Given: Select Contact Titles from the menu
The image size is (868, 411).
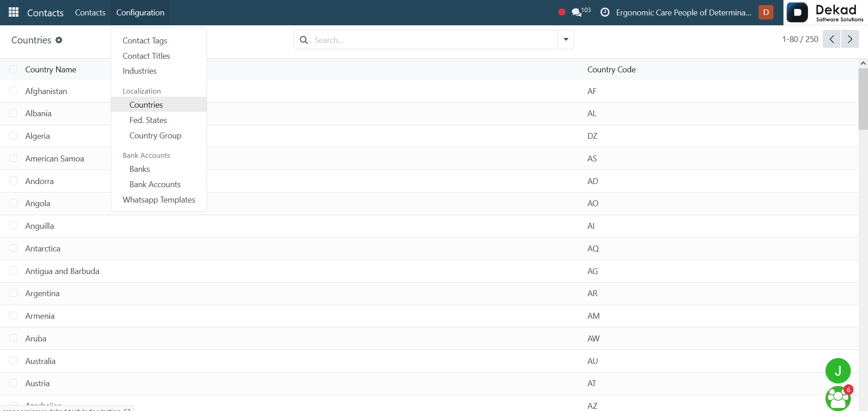Looking at the screenshot, I should [x=159, y=56].
